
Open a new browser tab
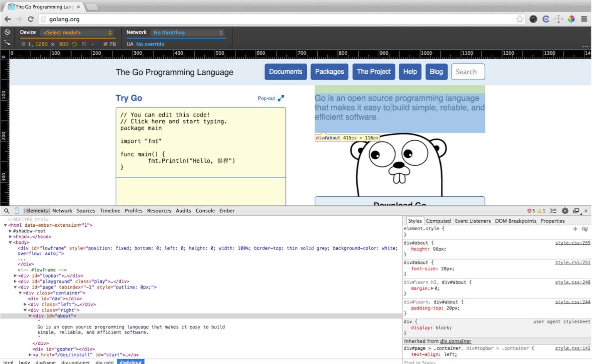click(x=92, y=7)
